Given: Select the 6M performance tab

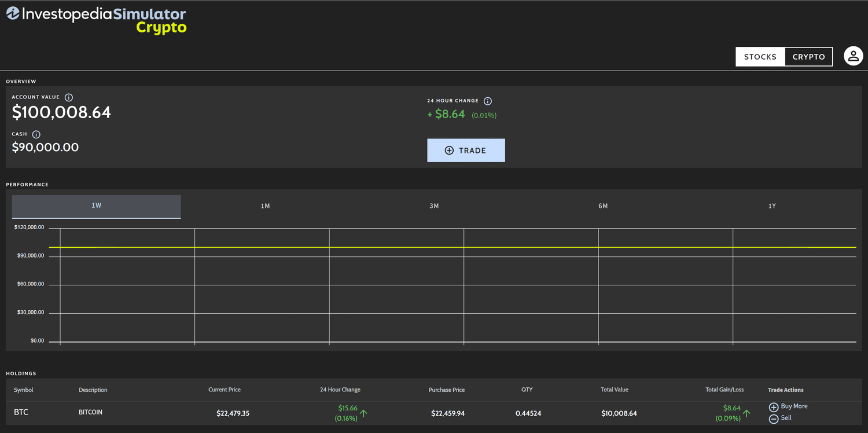Looking at the screenshot, I should (x=603, y=206).
